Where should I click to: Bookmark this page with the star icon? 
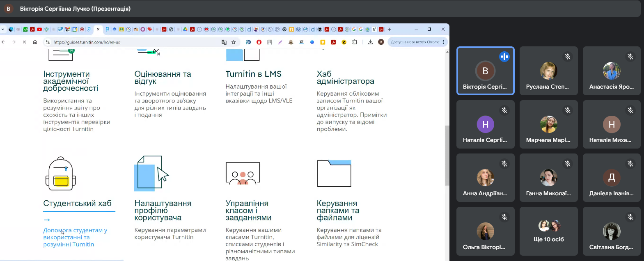(234, 42)
